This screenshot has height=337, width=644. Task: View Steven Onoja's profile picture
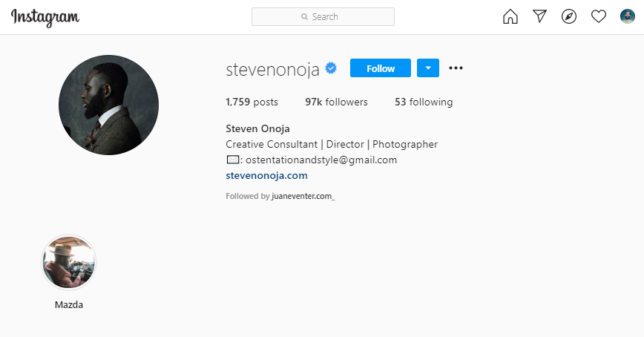108,105
